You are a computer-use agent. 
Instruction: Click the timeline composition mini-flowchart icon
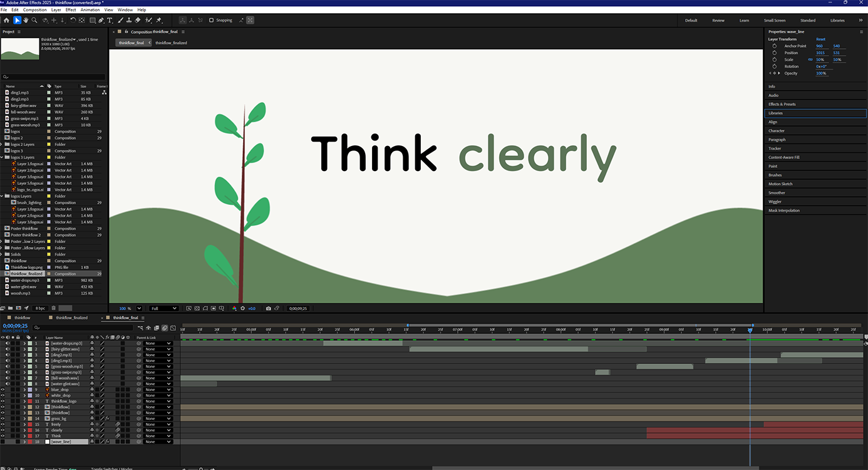[x=140, y=328]
